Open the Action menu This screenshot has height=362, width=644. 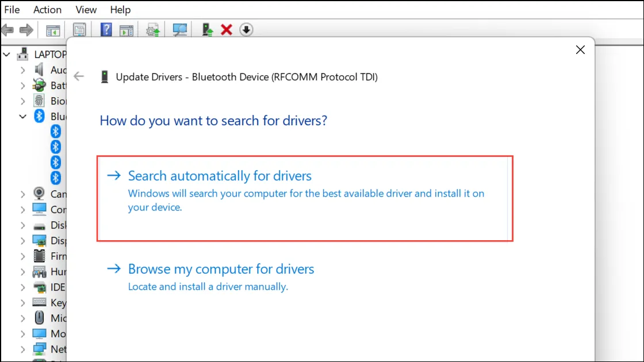[47, 9]
